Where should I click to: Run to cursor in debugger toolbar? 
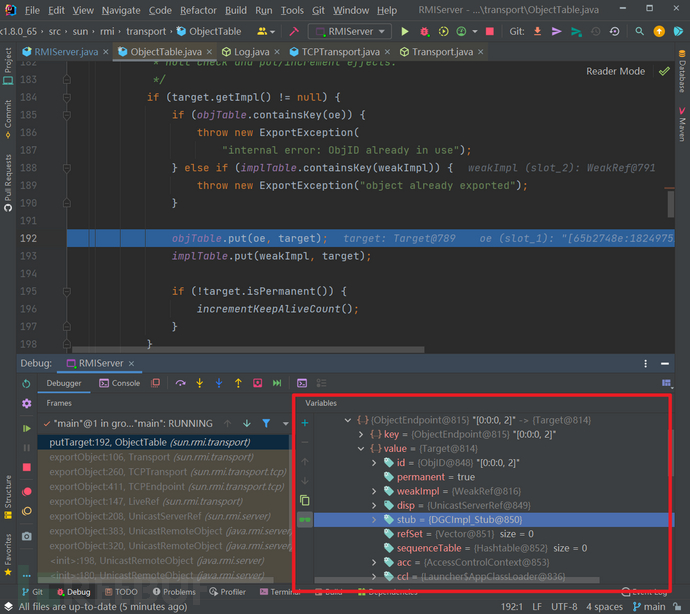pyautogui.click(x=277, y=383)
